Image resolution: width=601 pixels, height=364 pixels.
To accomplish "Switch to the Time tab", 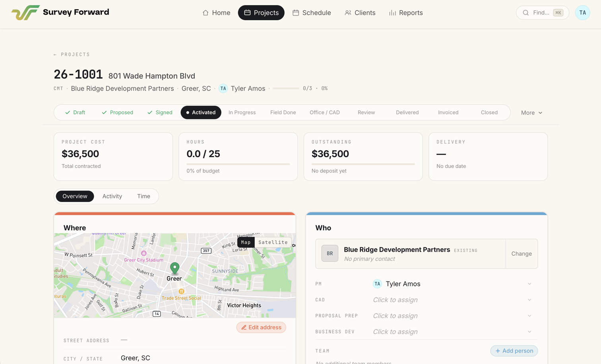I will tap(143, 196).
